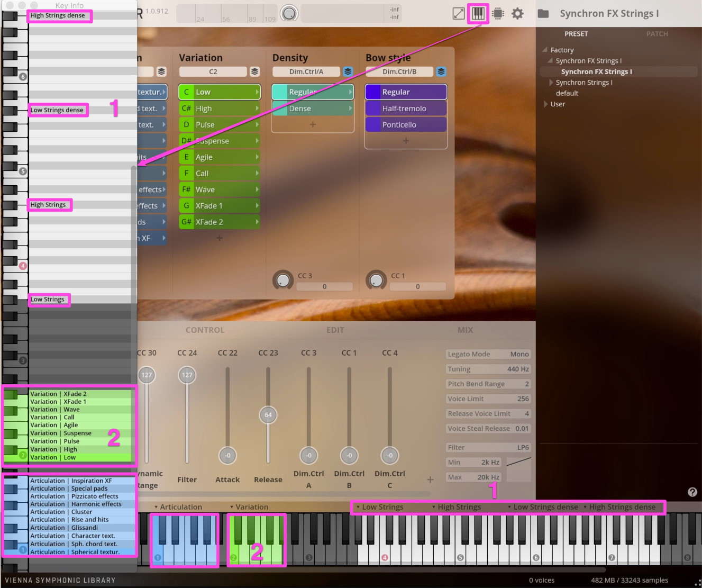
Task: Select the High variation slot
Action: tap(220, 108)
